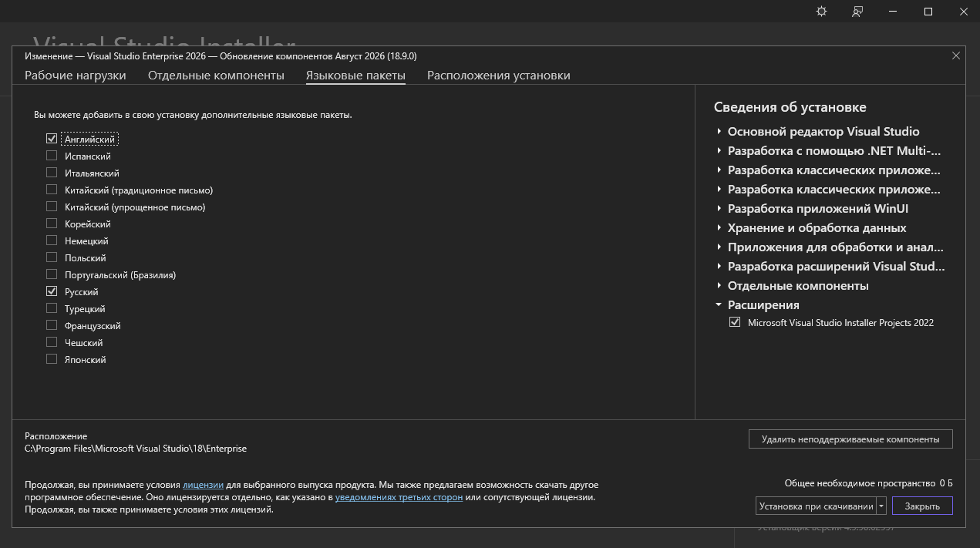Enable the Японский language pack
This screenshot has height=548, width=980.
pyautogui.click(x=52, y=359)
